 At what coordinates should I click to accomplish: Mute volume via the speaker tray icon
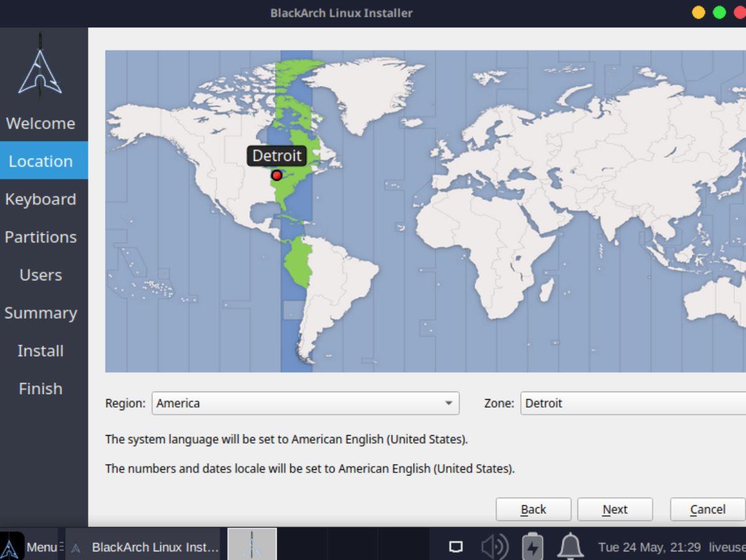494,546
